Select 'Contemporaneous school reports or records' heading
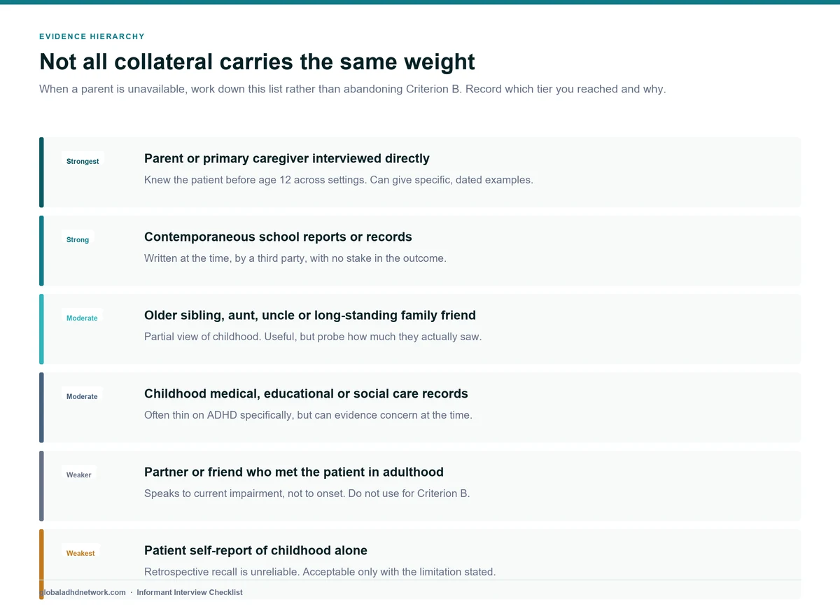The image size is (840, 616). click(278, 237)
